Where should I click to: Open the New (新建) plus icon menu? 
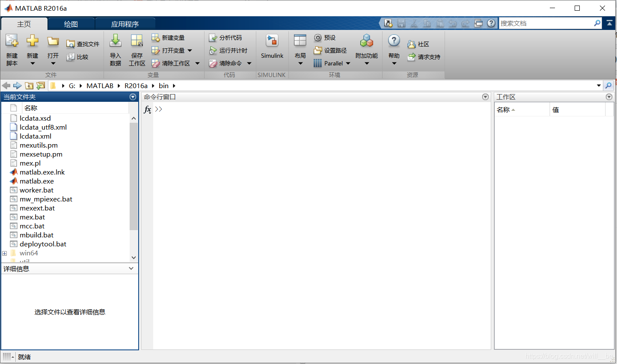point(33,41)
